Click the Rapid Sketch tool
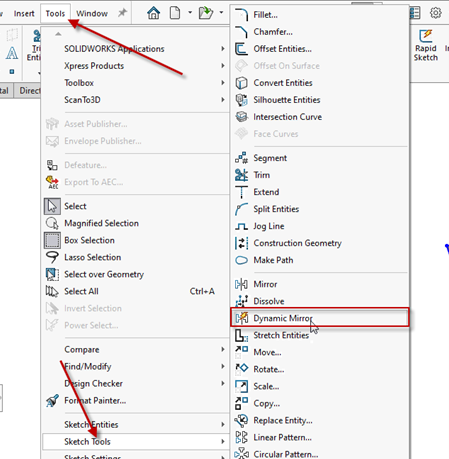The height and width of the screenshot is (459, 449). 426,45
